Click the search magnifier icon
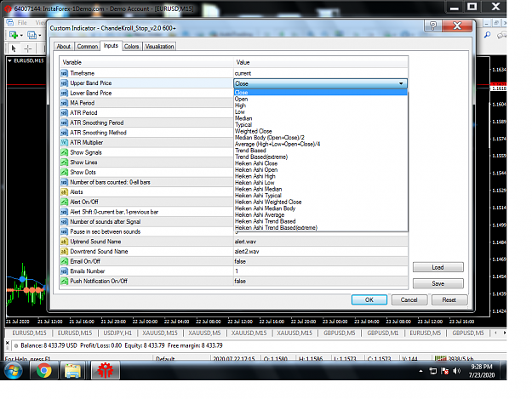Image resolution: width=532 pixels, height=399 pixels. (x=487, y=35)
